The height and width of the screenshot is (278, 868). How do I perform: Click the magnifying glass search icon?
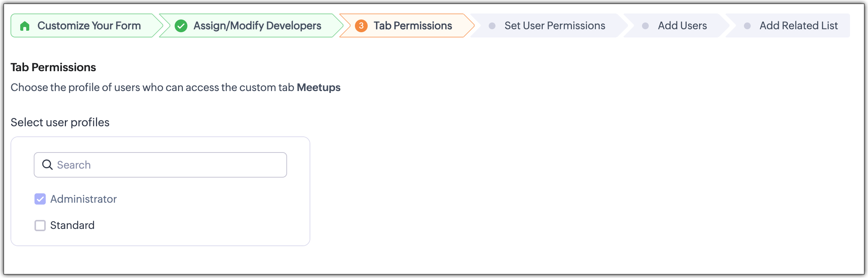pyautogui.click(x=47, y=165)
